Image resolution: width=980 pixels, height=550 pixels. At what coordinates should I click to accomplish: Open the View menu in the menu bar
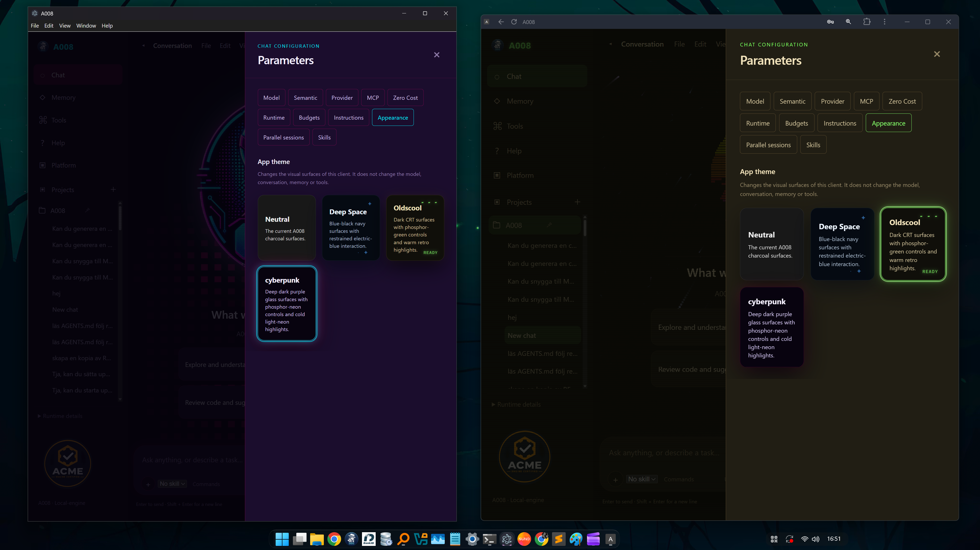[x=65, y=26]
